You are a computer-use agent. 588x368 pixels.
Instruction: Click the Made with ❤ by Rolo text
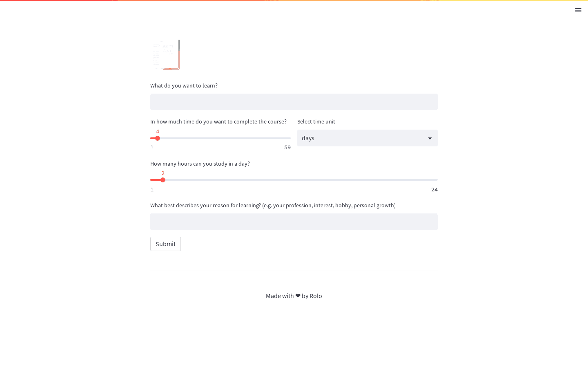click(x=294, y=296)
